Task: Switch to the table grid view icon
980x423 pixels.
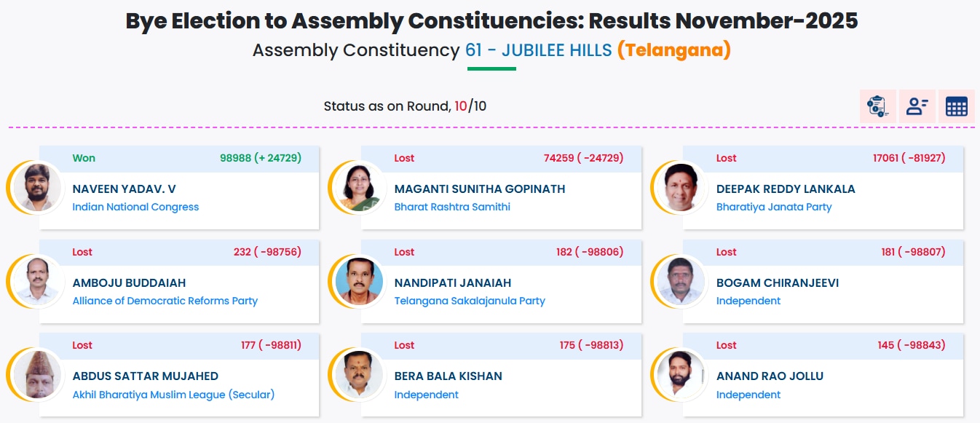Action: tap(956, 106)
